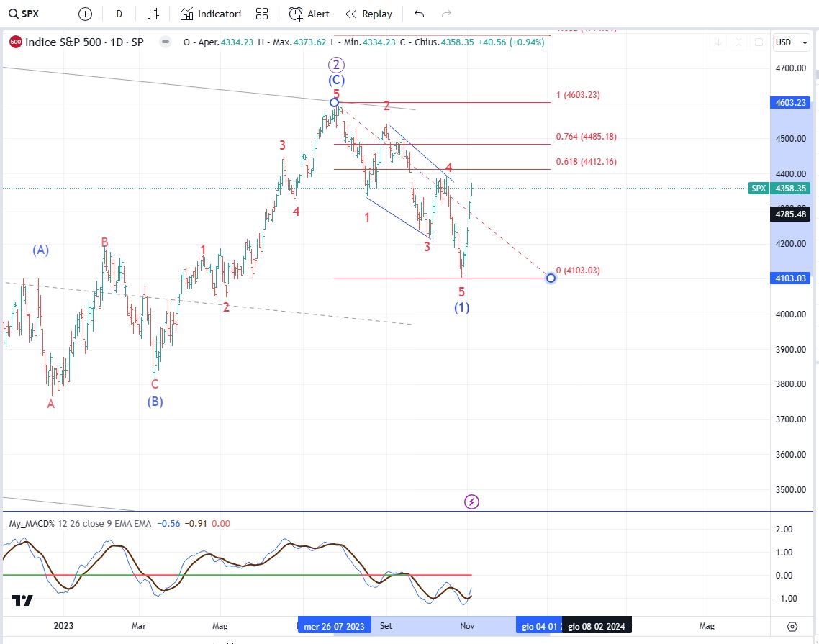Viewport: 819px width, 644px height.
Task: Open indicator templates four-squares icon
Action: [x=262, y=14]
